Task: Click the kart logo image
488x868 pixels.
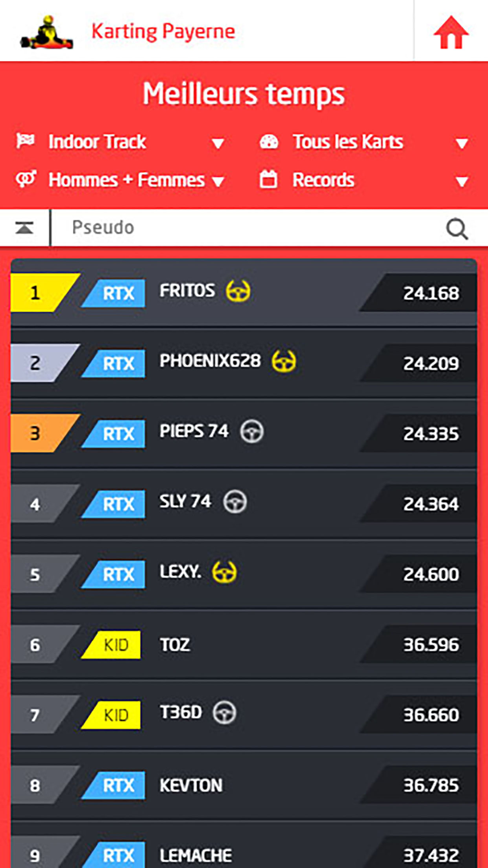Action: click(x=47, y=32)
